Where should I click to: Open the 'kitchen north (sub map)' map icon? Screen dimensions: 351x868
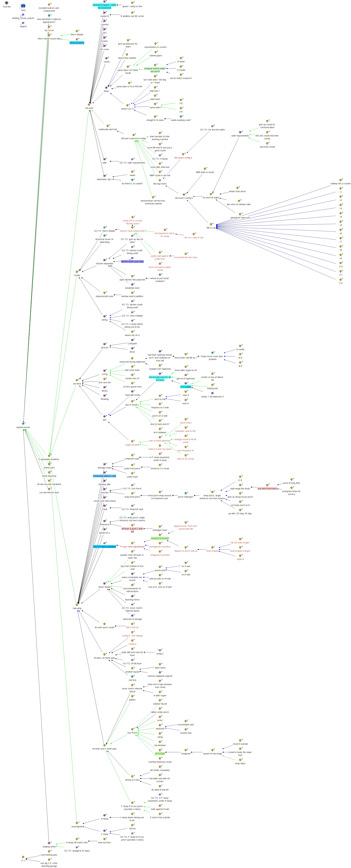click(132, 258)
